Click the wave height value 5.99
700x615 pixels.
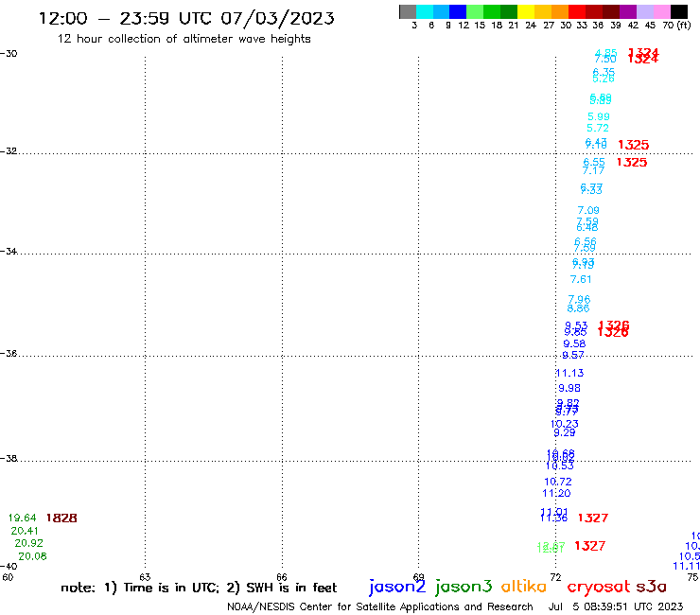(599, 117)
